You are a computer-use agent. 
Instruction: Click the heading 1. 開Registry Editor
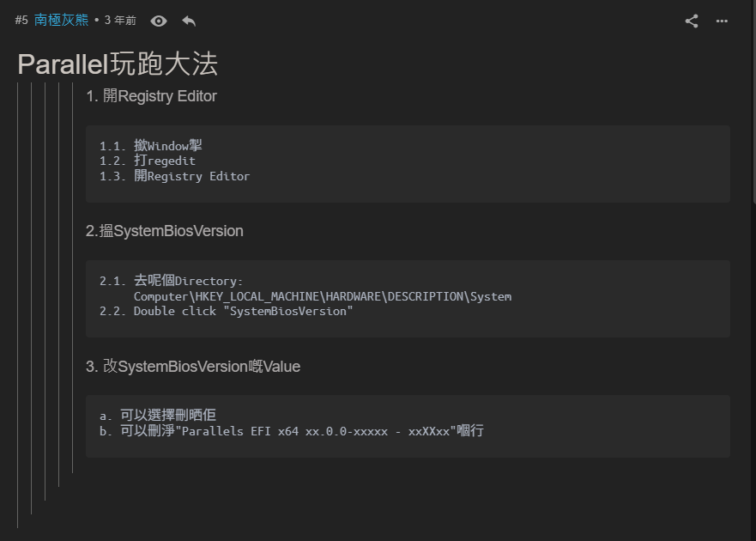coord(151,95)
